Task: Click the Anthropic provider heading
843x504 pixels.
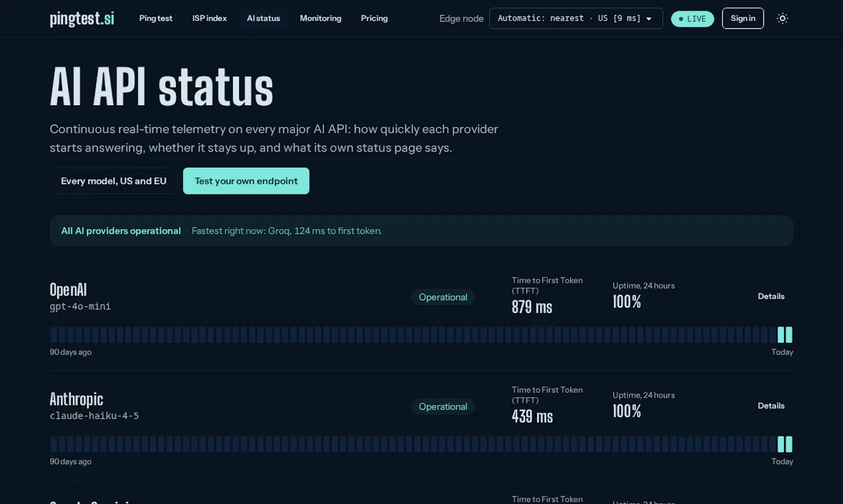Action: click(x=76, y=399)
